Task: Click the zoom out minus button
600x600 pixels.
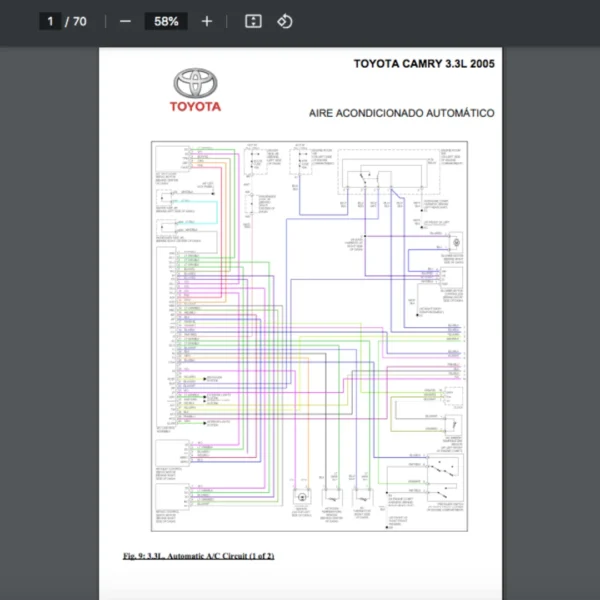Action: click(x=125, y=21)
